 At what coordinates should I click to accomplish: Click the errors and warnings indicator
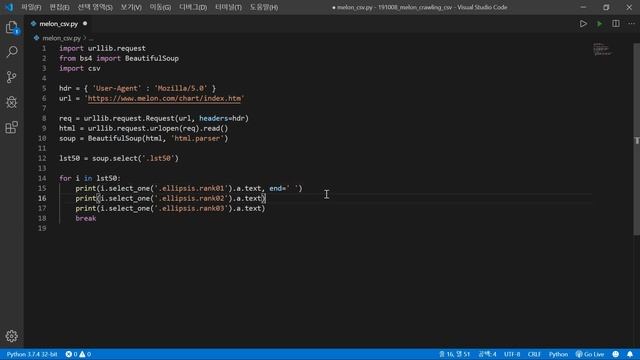[x=78, y=354]
